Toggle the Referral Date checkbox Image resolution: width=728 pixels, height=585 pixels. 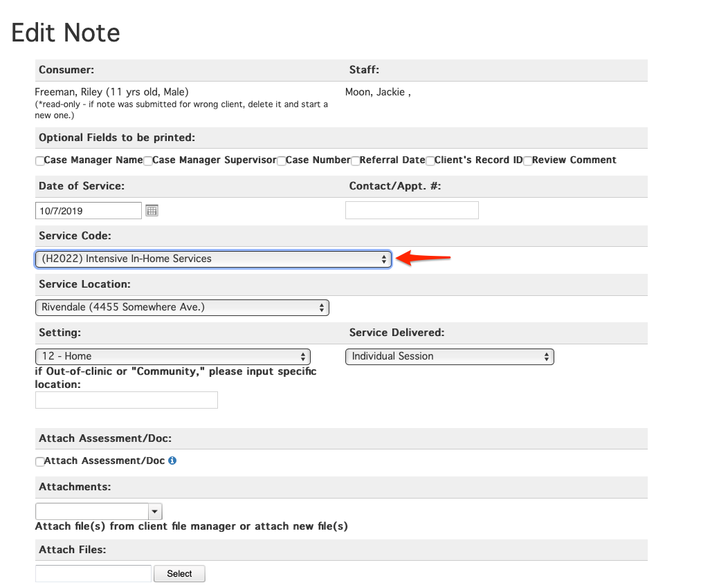pos(355,160)
